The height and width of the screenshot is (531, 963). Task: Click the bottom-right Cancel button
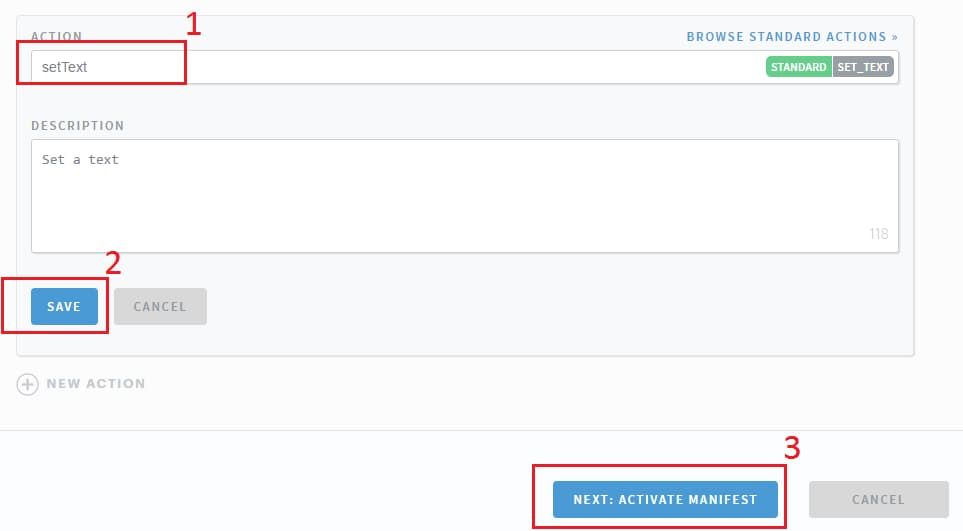878,499
